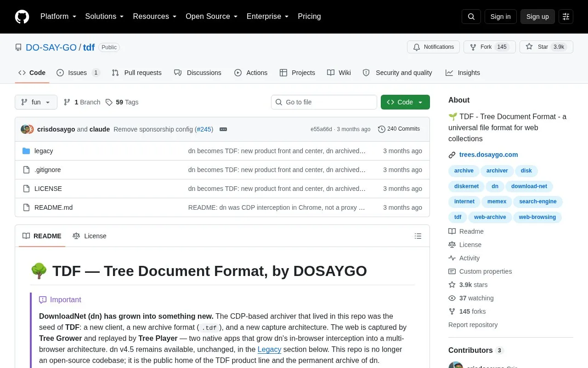Click the Sign in button
This screenshot has height=368, width=588.
(x=500, y=17)
